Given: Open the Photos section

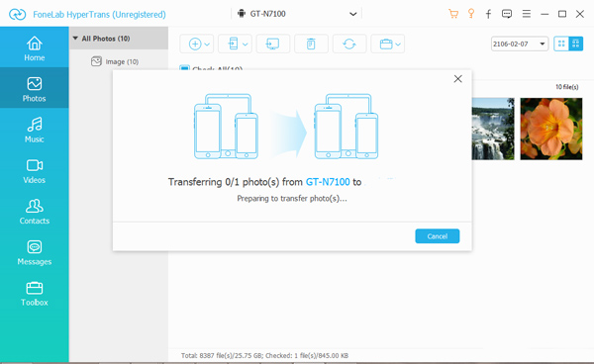Looking at the screenshot, I should pos(34,88).
